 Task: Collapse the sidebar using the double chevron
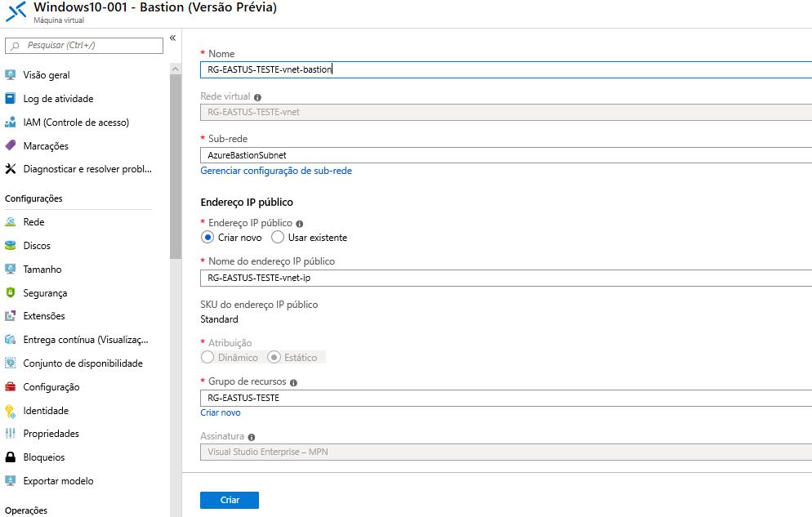tap(172, 38)
